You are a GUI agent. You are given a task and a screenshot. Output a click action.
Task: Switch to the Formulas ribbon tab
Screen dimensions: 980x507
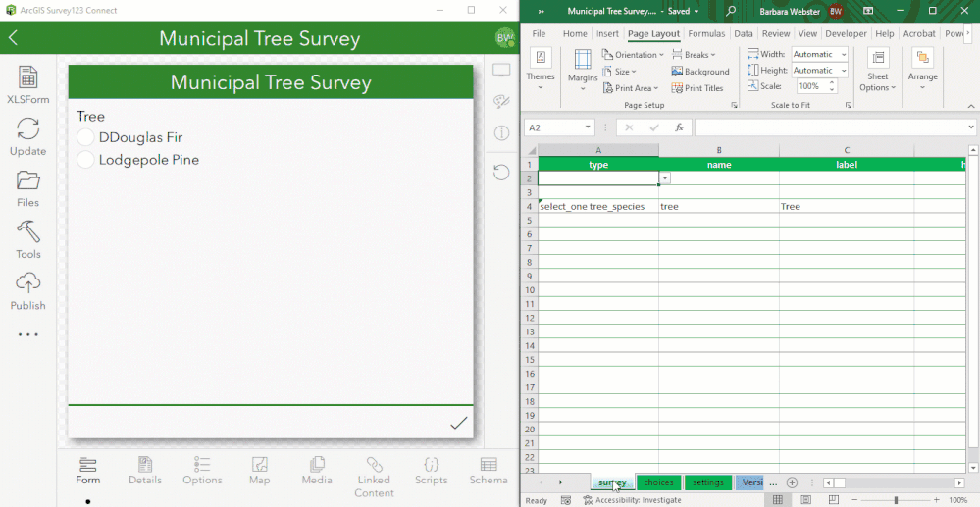(706, 33)
